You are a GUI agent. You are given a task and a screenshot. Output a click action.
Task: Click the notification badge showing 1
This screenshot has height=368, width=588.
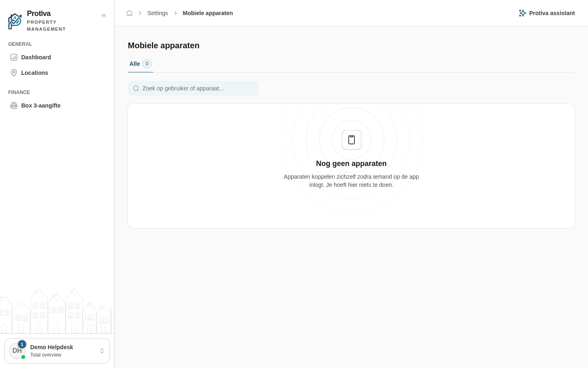(22, 344)
